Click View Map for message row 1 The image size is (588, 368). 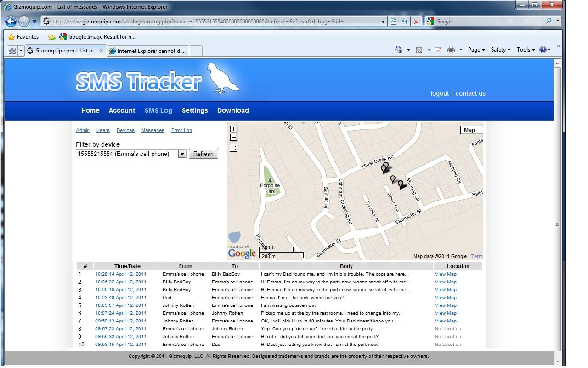446,274
